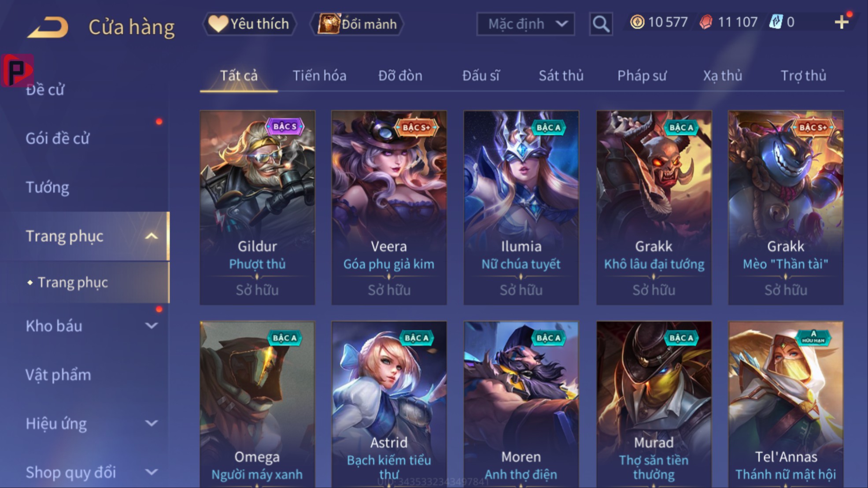
Task: Expand the Kho báu sidebar section
Action: tap(151, 326)
